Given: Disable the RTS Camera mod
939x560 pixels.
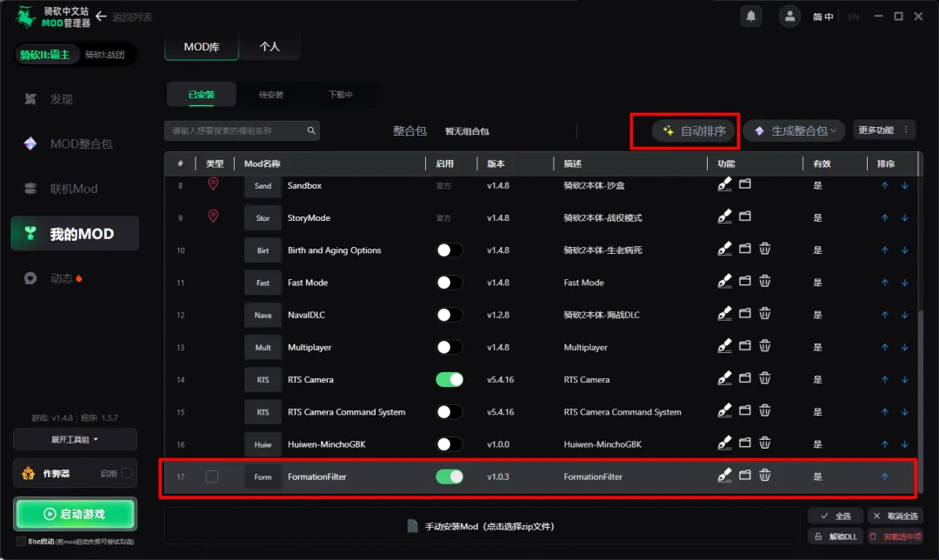Looking at the screenshot, I should pos(450,380).
